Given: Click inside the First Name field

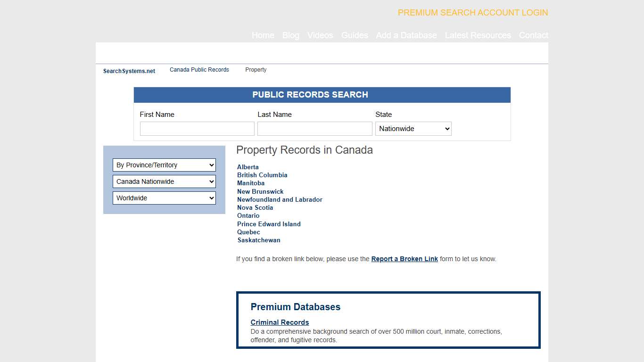Looking at the screenshot, I should 197,128.
